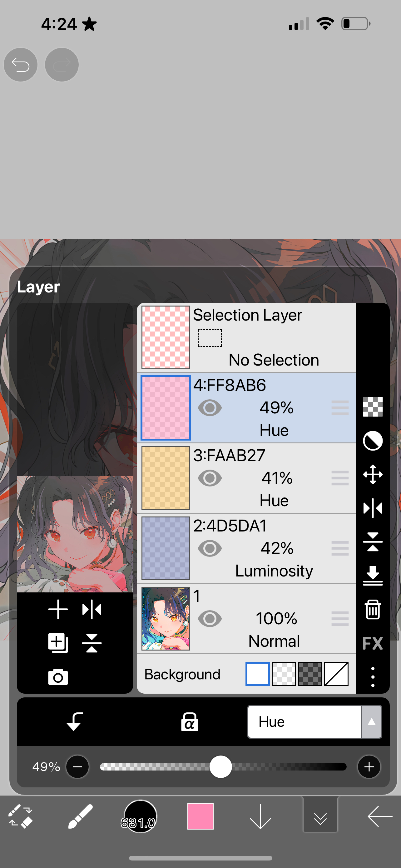The width and height of the screenshot is (401, 868).
Task: Open the FX filter menu
Action: click(x=372, y=643)
